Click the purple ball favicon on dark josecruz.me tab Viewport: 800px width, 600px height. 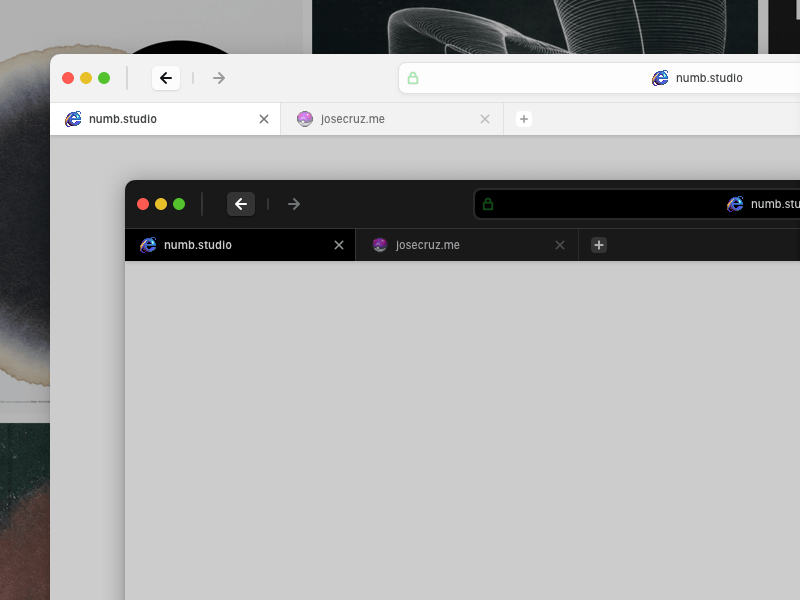[380, 245]
